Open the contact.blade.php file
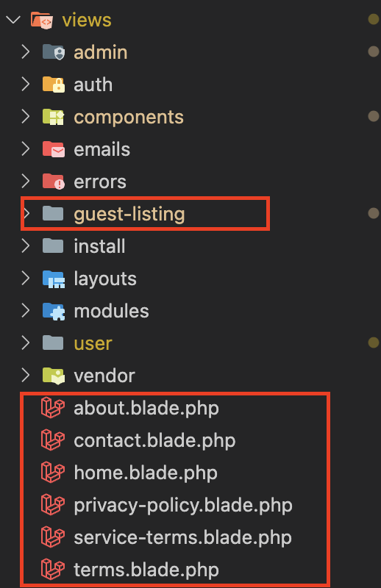Screen dimensions: 381x588 click(x=154, y=440)
